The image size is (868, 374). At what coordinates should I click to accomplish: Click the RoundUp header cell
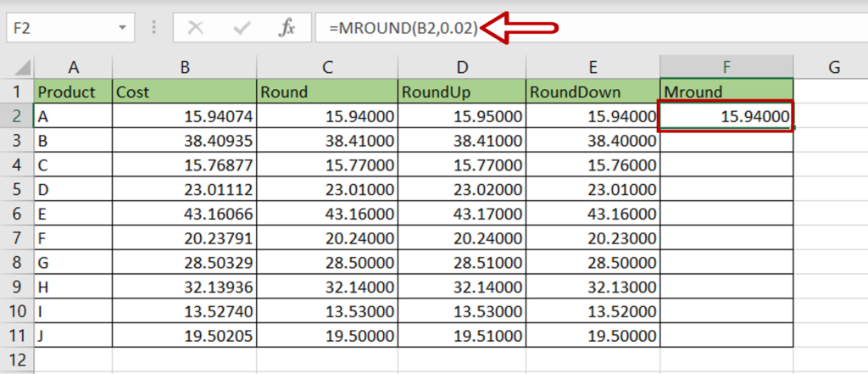tap(462, 92)
